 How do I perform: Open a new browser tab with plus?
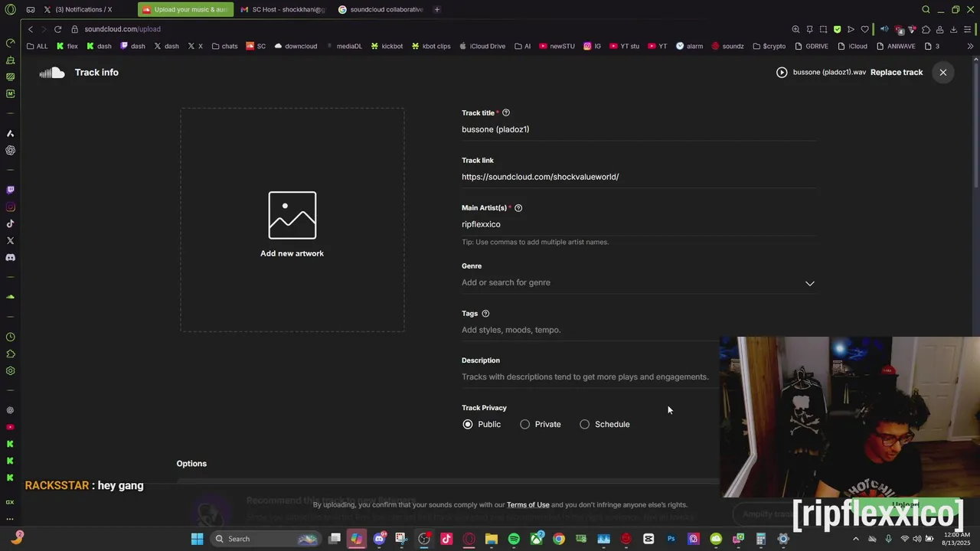tap(437, 9)
